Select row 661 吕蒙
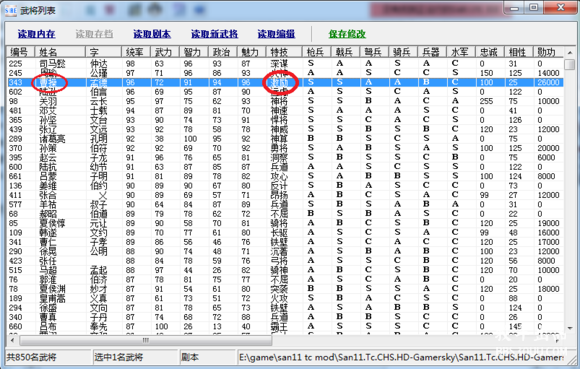This screenshot has width=580, height=369. point(285,176)
